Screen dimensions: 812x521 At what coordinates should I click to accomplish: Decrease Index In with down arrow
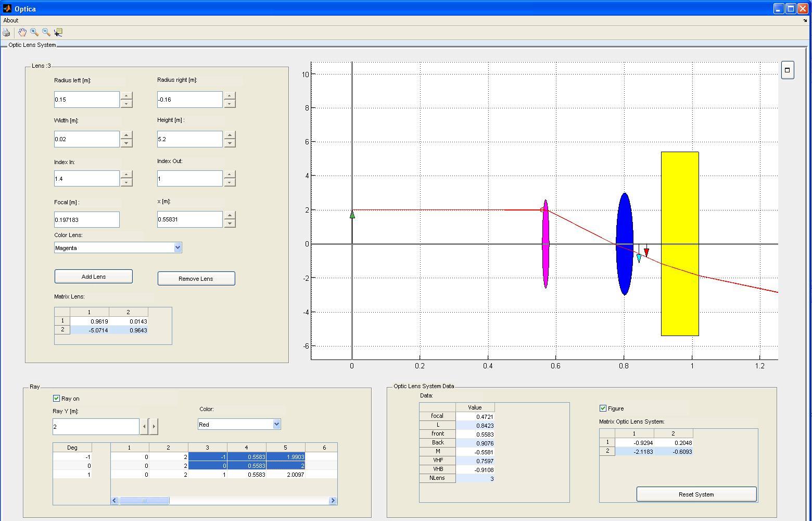126,183
